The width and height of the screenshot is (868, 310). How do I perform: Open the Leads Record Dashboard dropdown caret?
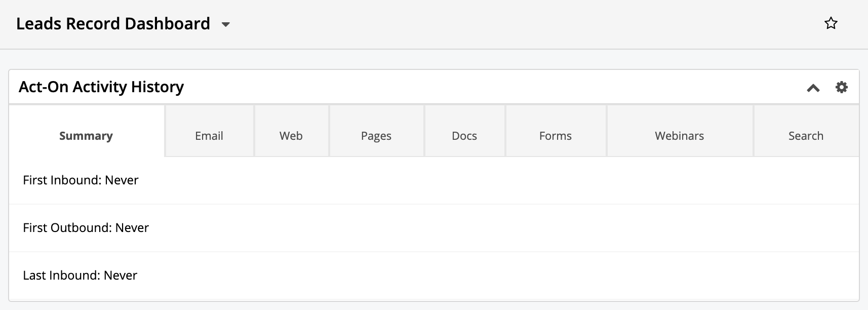226,24
